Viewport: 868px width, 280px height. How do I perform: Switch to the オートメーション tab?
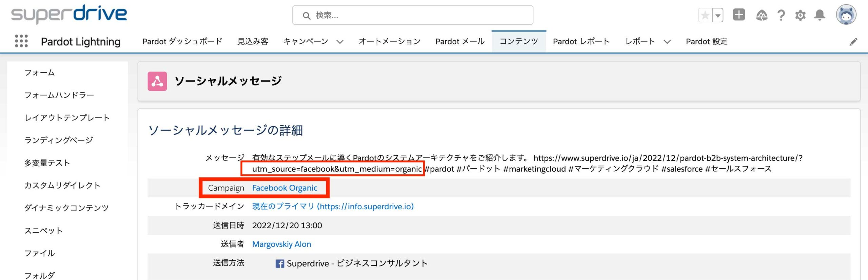click(390, 41)
